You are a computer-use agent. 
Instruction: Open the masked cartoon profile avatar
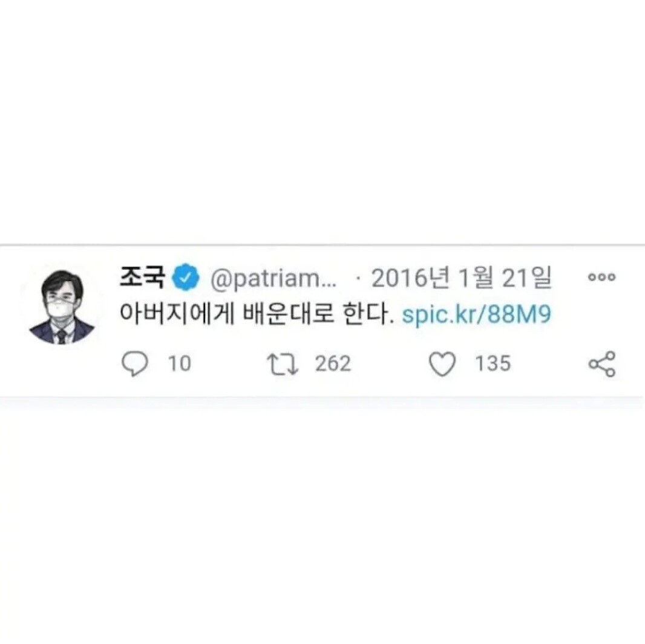[62, 307]
